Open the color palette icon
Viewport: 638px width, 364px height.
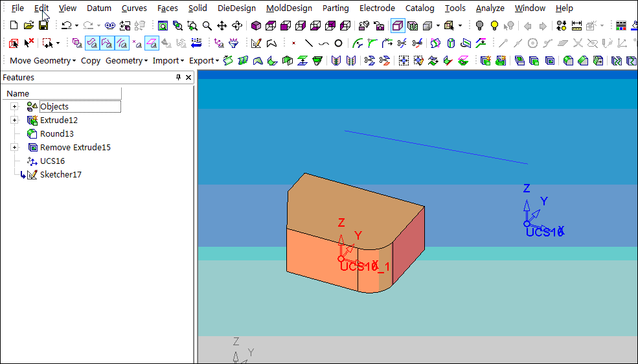pyautogui.click(x=621, y=26)
